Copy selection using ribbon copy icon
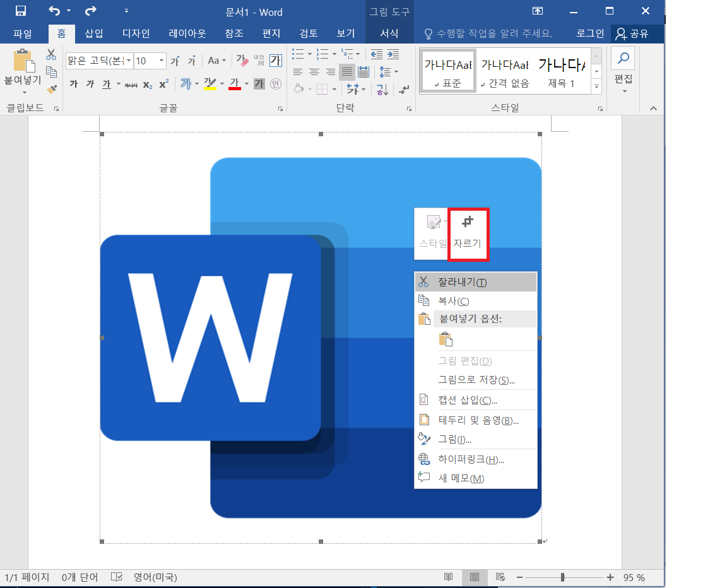Viewport: 727px width, 588px height. tap(51, 72)
